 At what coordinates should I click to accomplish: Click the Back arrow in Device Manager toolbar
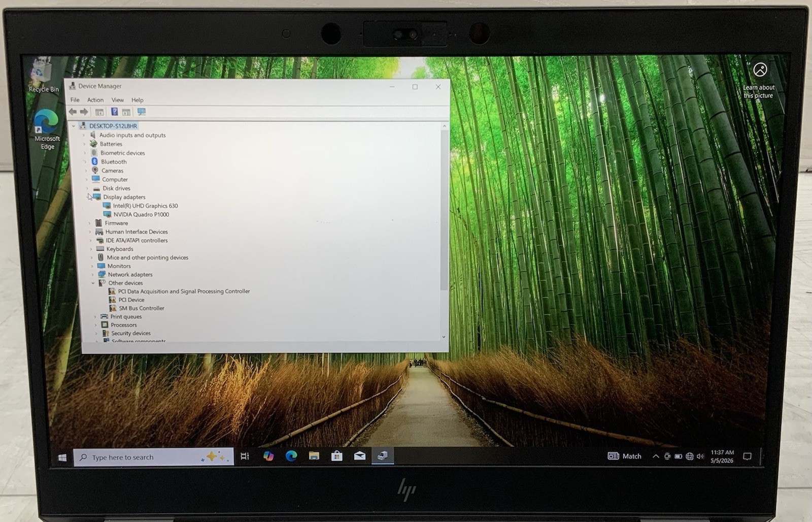tap(73, 112)
